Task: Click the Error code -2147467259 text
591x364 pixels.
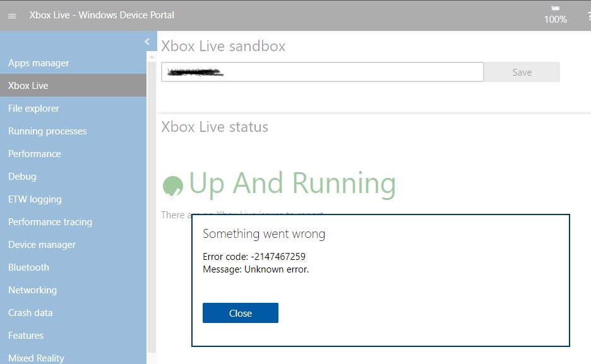Action: tap(254, 256)
